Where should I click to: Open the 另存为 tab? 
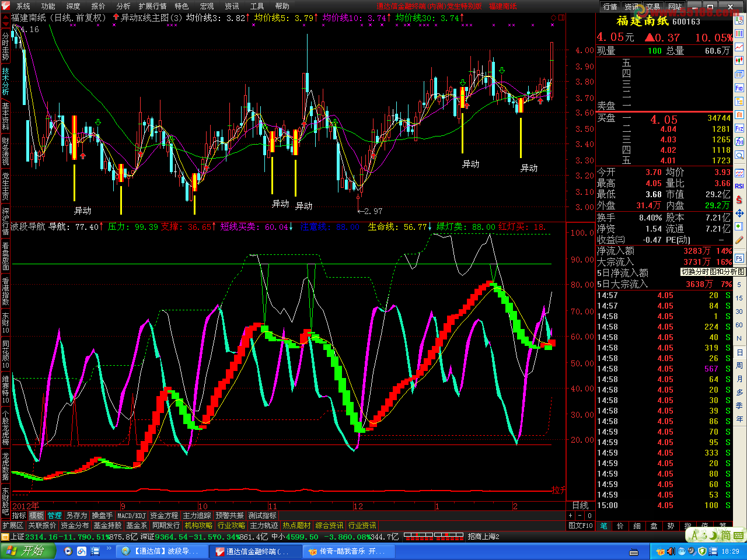[x=76, y=516]
